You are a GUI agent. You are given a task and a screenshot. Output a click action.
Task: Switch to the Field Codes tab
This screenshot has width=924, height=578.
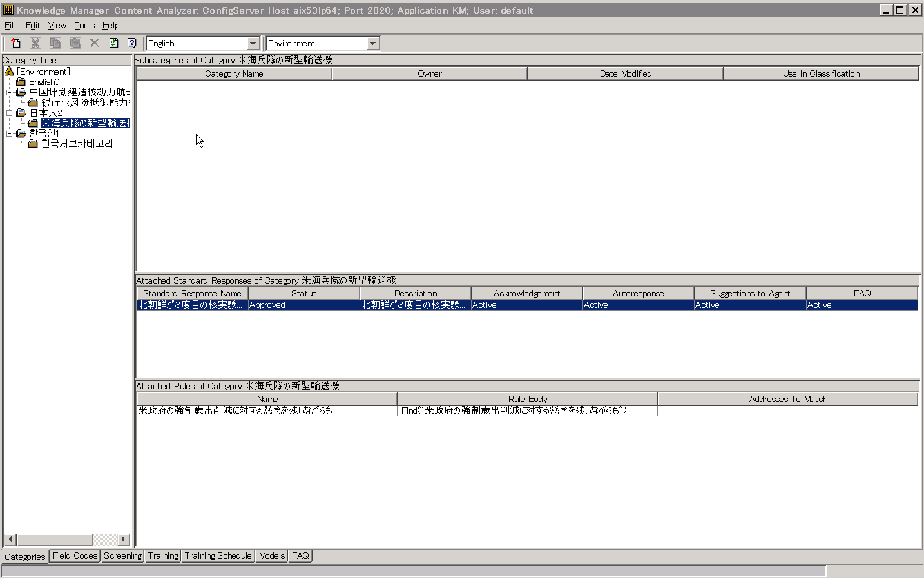click(x=75, y=555)
